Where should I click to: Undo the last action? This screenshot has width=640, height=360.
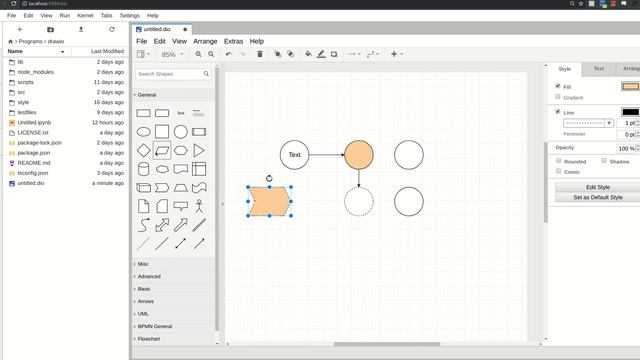pyautogui.click(x=229, y=54)
